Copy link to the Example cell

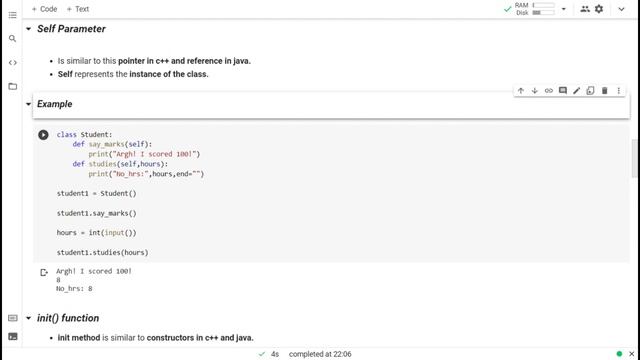pos(549,91)
